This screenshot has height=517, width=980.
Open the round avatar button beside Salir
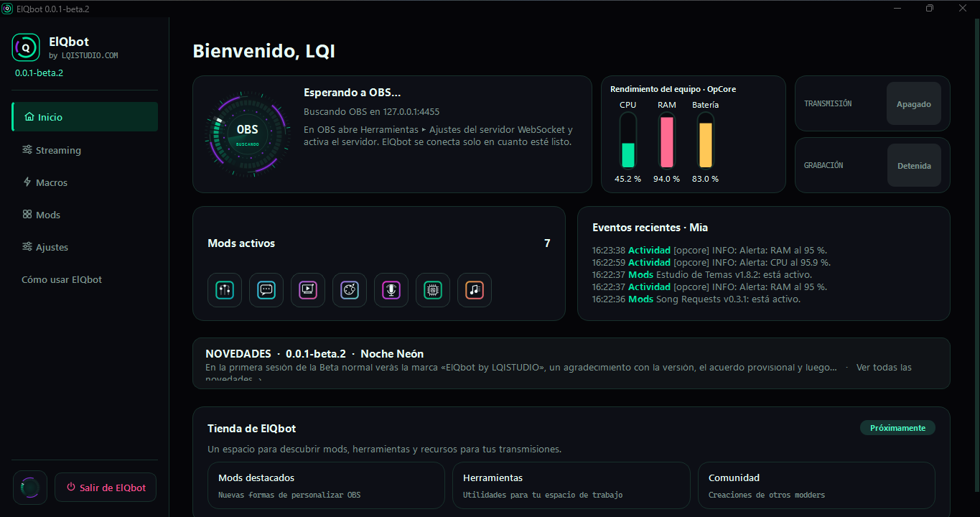(x=30, y=488)
